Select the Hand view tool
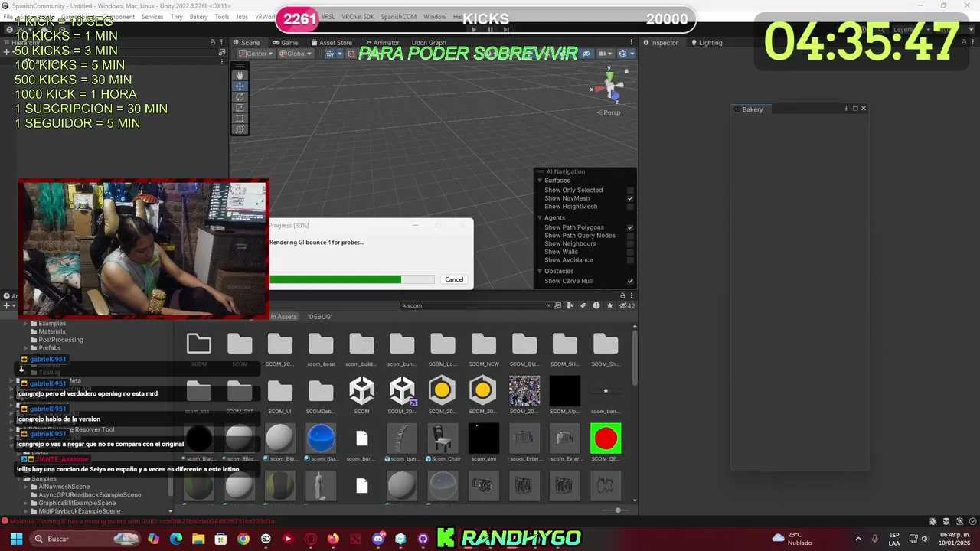The width and height of the screenshot is (980, 551). coord(240,75)
